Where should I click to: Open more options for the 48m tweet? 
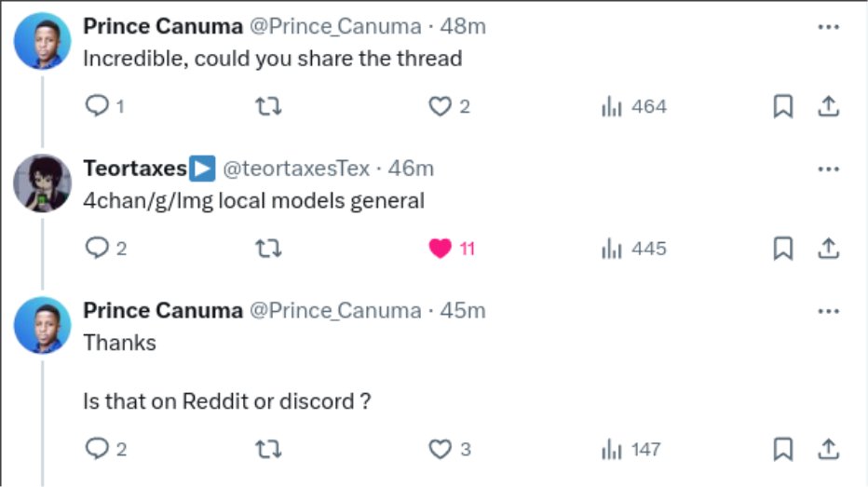pos(828,27)
